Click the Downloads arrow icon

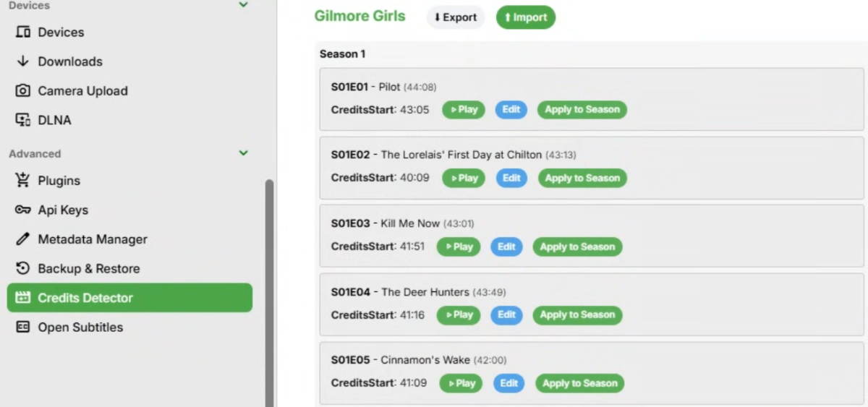point(23,61)
